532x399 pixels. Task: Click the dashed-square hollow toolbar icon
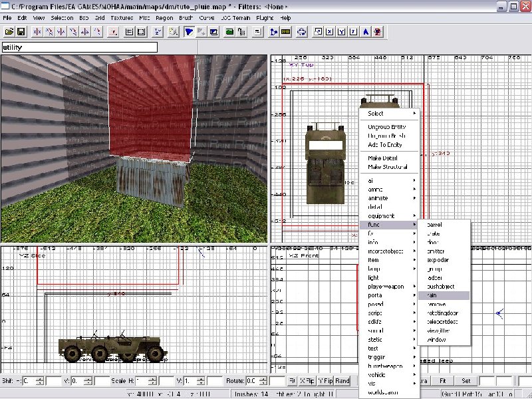pyautogui.click(x=141, y=32)
